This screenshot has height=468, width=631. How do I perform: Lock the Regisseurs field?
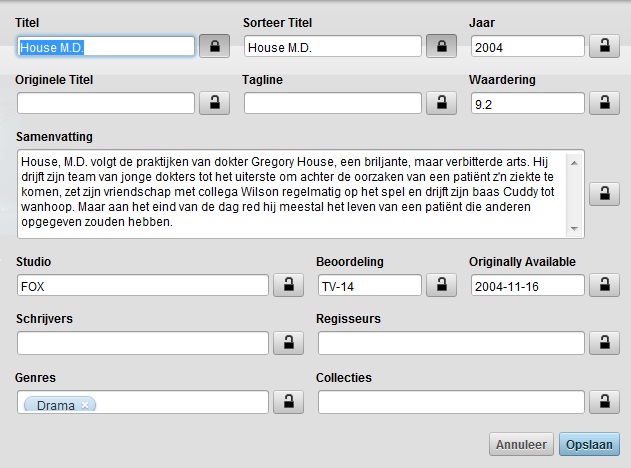[x=604, y=343]
